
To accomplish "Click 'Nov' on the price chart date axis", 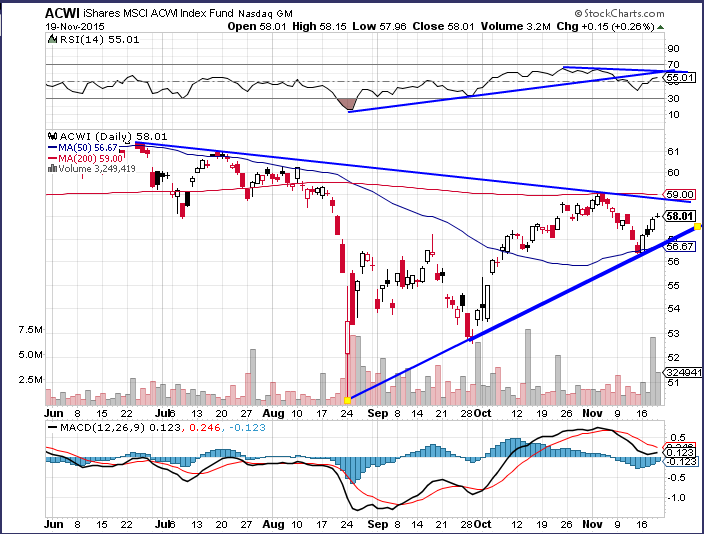I will click(x=592, y=413).
